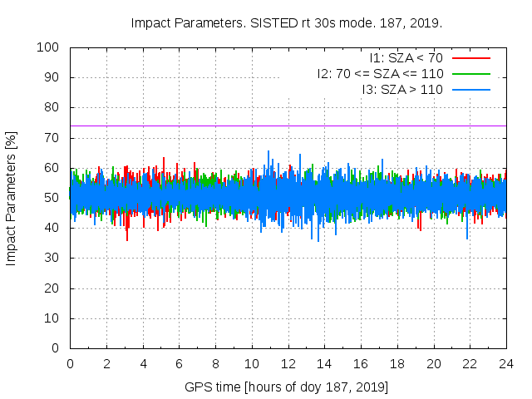Click the x-axis tick label 12
Screen dimensions: 532x399
(x=288, y=364)
